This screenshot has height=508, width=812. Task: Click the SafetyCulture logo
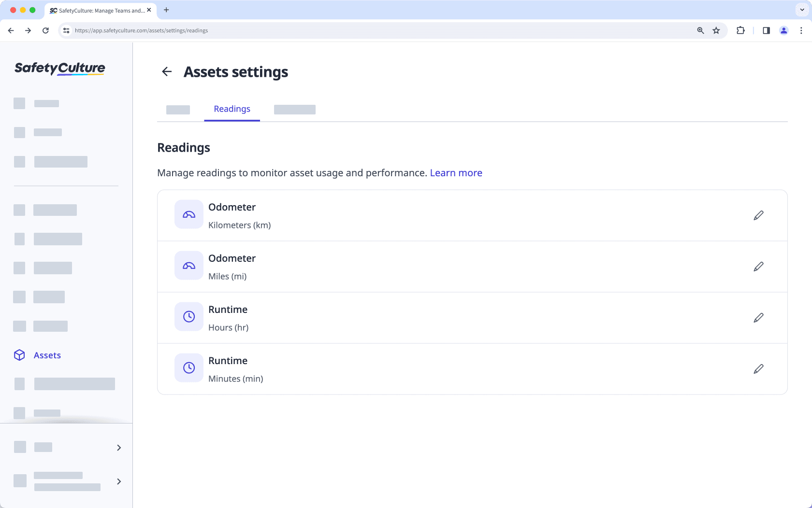pos(59,69)
